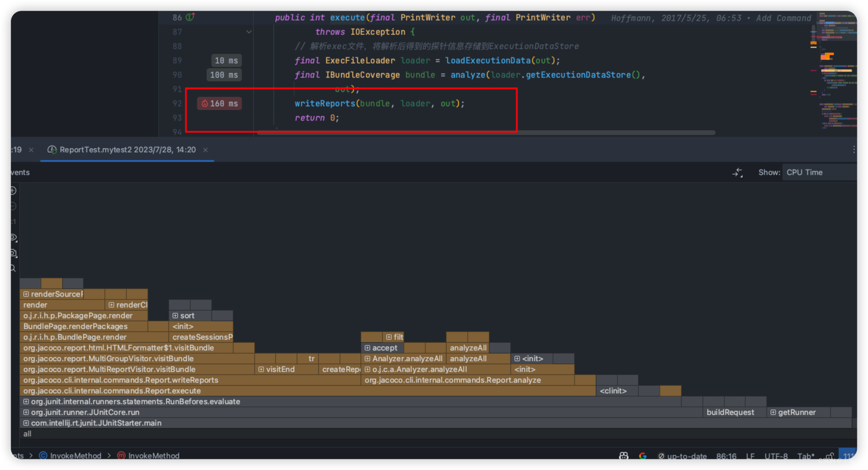Open the profiler tabs kebab menu
The height and width of the screenshot is (470, 868).
pos(854,150)
